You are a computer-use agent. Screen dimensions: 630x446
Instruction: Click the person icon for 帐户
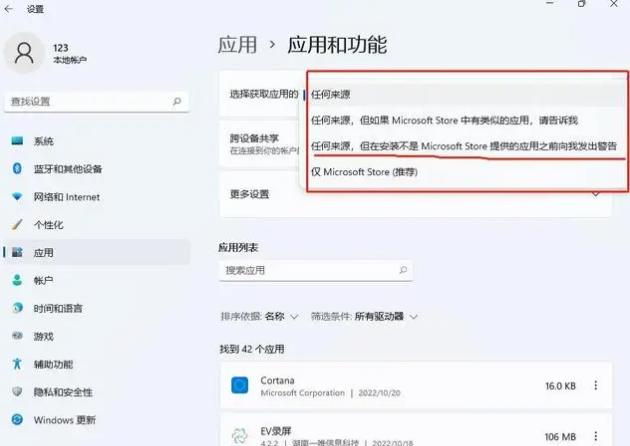(x=17, y=280)
